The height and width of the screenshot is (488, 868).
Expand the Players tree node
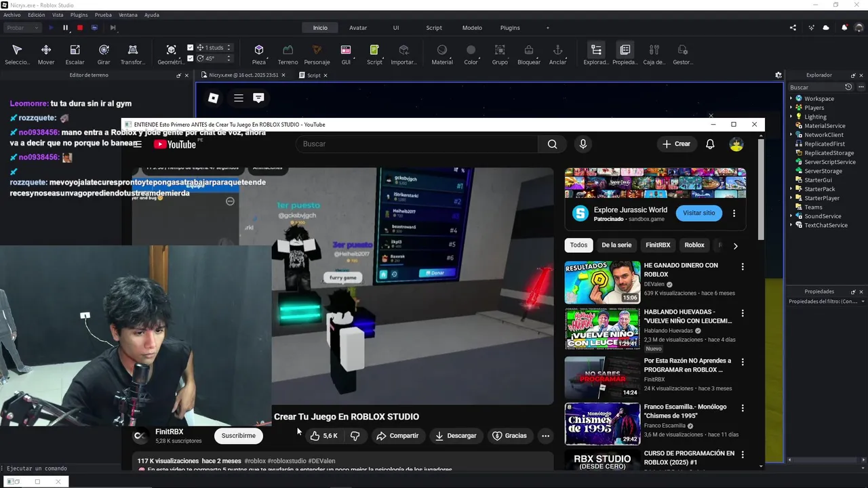pos(791,108)
